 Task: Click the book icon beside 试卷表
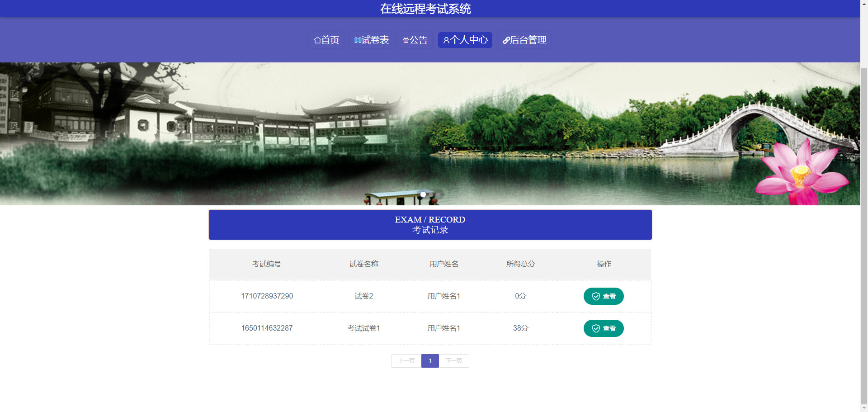tap(358, 40)
